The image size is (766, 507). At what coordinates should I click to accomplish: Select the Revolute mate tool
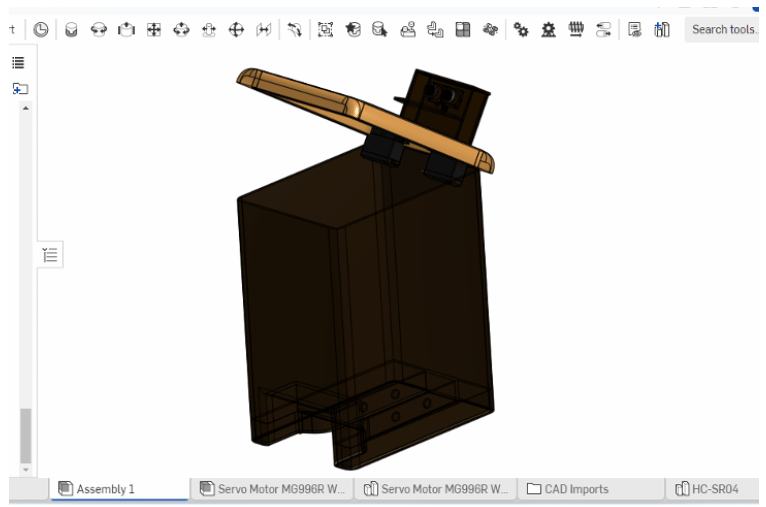point(98,30)
